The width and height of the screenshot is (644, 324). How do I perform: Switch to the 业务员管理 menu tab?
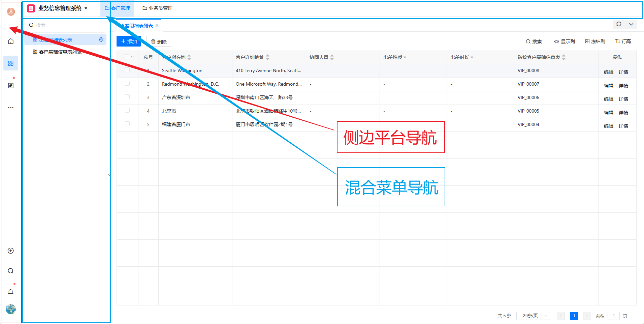point(157,8)
